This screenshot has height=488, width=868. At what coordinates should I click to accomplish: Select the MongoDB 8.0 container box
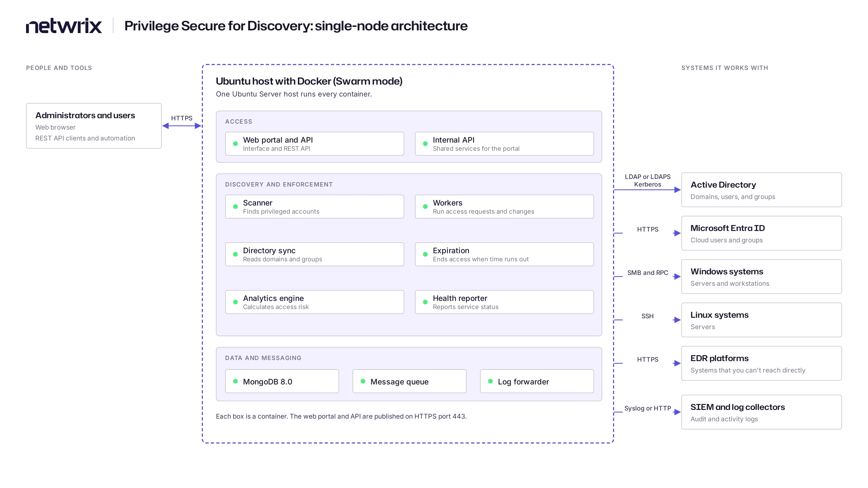(282, 381)
